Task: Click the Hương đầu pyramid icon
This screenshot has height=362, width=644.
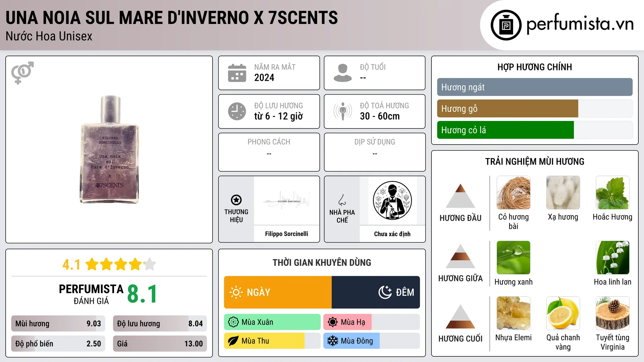Action: (x=460, y=196)
